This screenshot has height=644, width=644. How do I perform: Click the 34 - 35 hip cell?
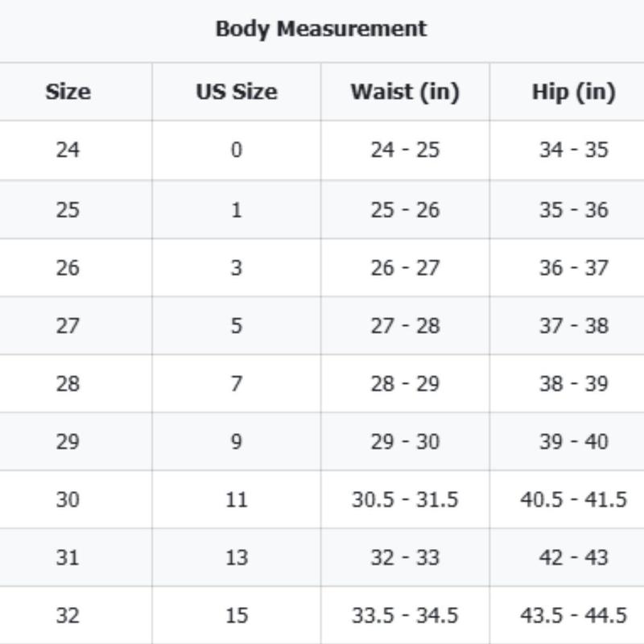coord(573,150)
